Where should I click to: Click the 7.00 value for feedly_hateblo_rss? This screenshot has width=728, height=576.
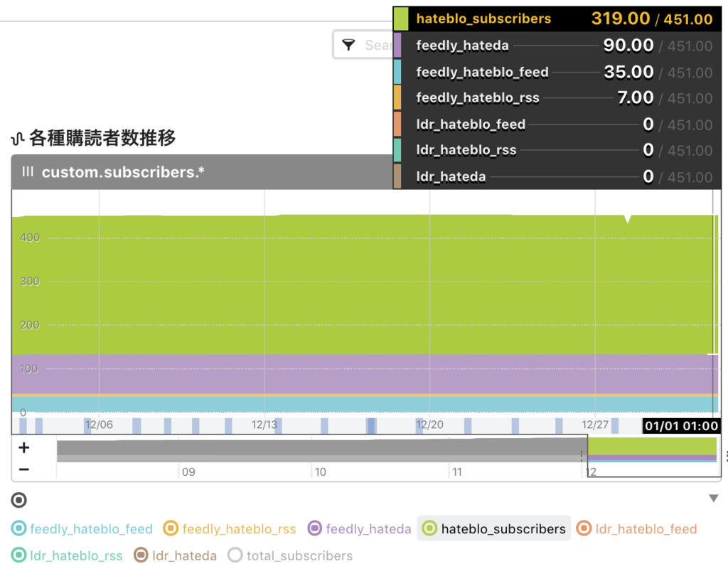(636, 97)
